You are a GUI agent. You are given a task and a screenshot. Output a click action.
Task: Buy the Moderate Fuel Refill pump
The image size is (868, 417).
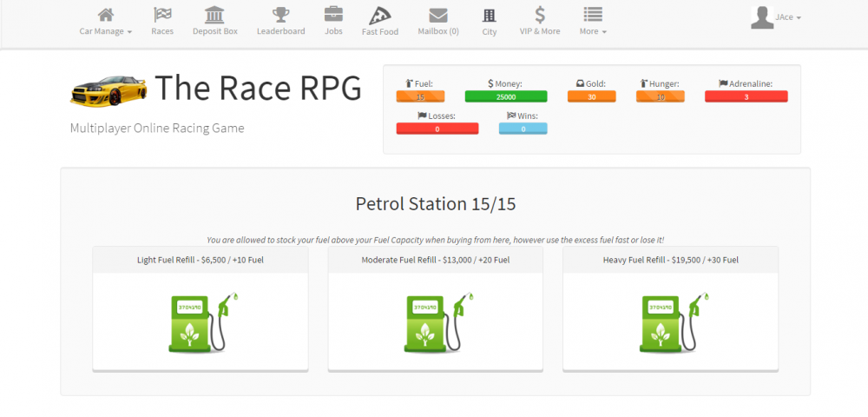(x=436, y=323)
